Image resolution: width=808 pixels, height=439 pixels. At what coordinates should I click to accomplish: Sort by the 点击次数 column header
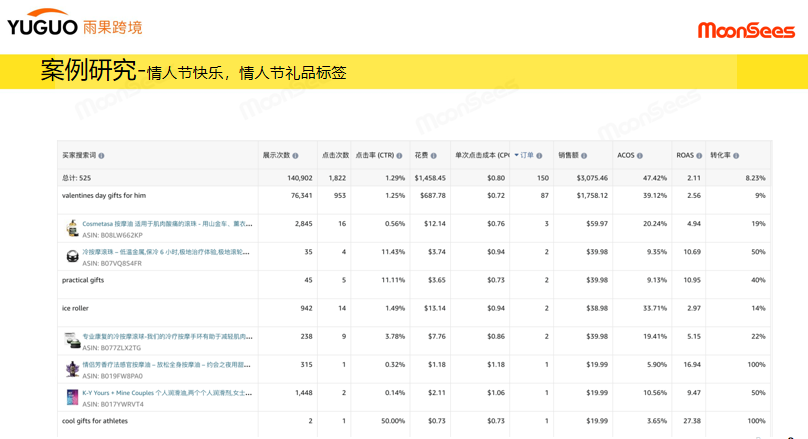(335, 155)
